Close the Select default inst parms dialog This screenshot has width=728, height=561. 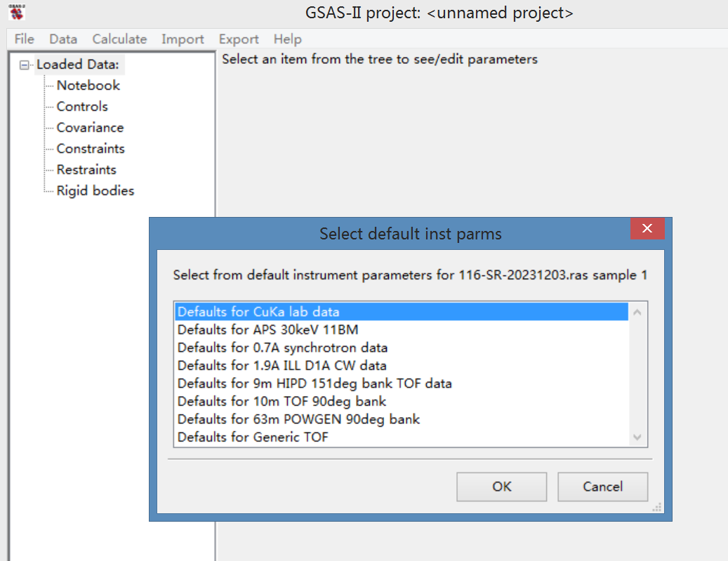pos(647,228)
